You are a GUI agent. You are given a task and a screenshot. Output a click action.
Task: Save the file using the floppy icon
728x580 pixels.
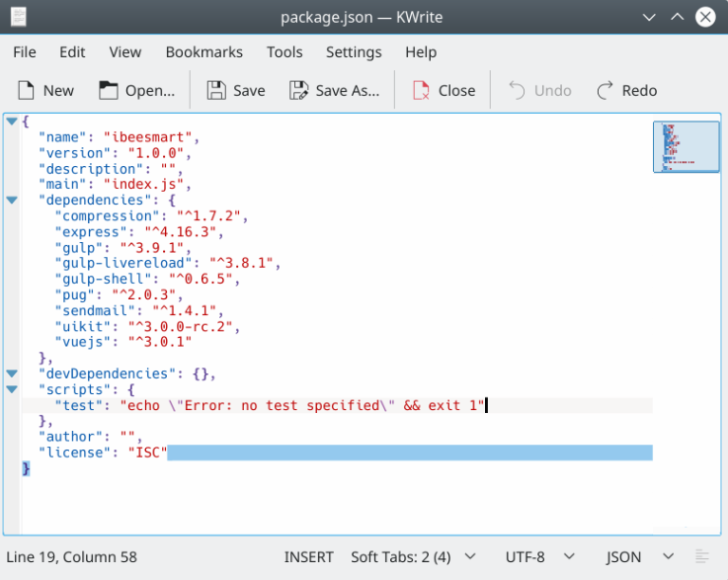(216, 90)
